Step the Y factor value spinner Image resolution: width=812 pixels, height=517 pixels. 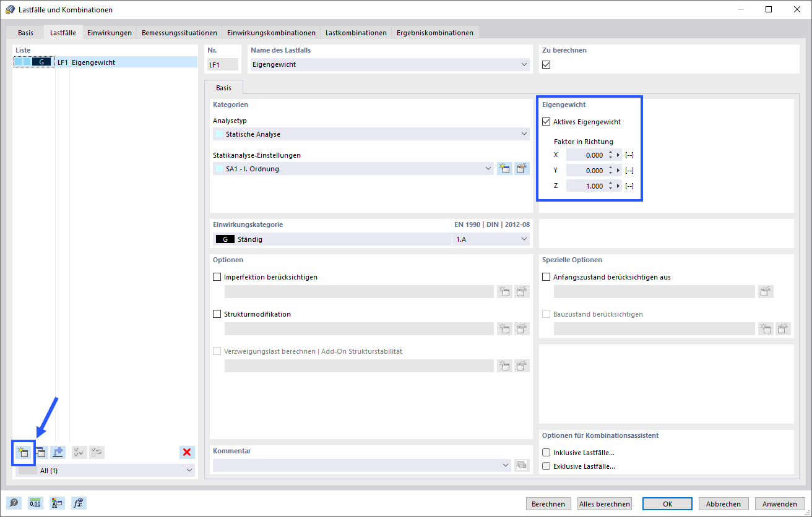pyautogui.click(x=611, y=171)
